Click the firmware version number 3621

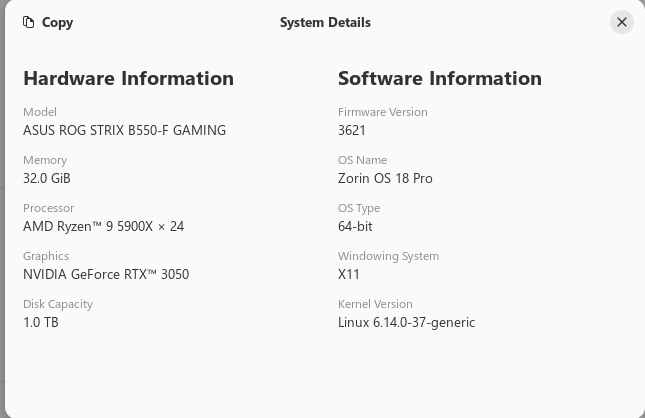pos(352,130)
